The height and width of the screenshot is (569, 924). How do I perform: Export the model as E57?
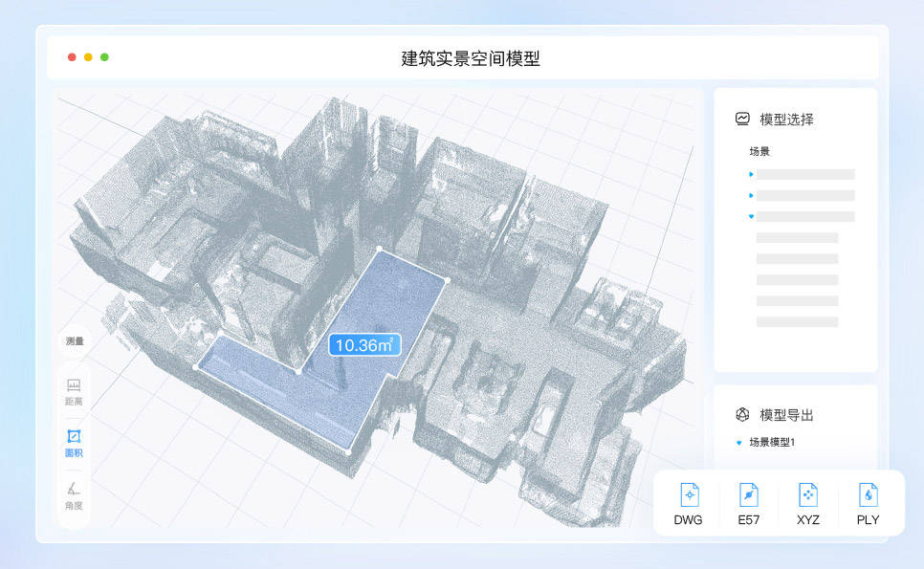[x=748, y=504]
